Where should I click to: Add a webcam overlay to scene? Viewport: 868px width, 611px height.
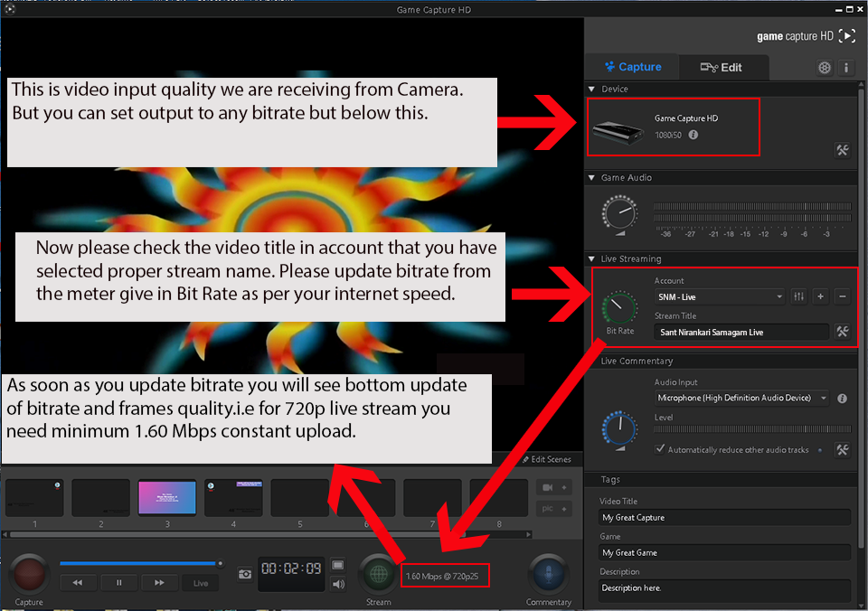point(554,487)
